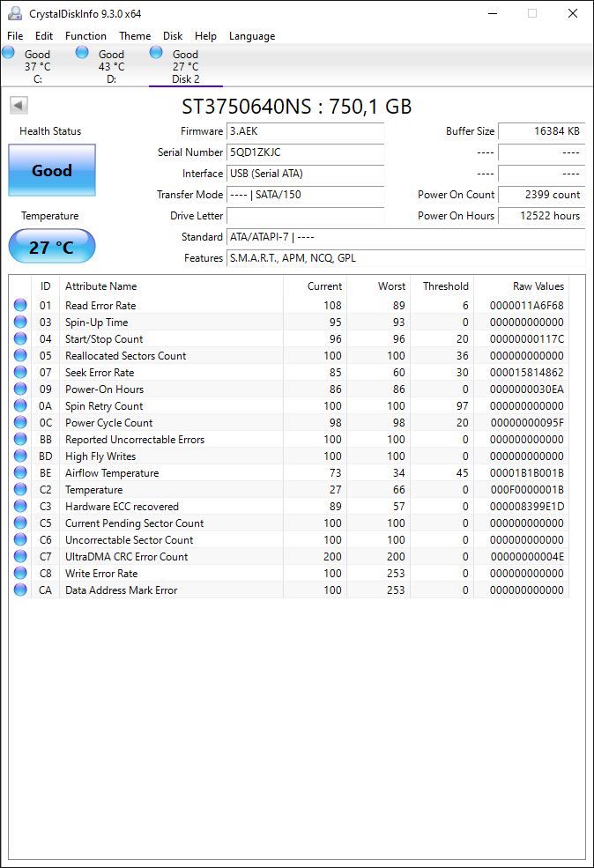Click status icon for Airflow Temperature
The image size is (594, 868).
pos(20,472)
